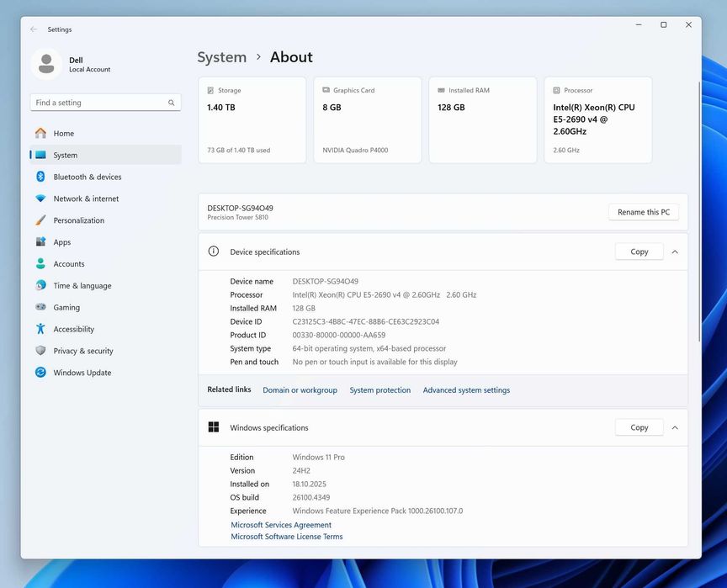Open the Home settings page

(x=106, y=133)
